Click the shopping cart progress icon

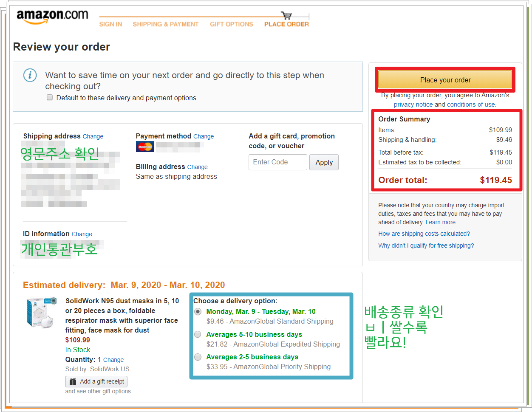[287, 15]
